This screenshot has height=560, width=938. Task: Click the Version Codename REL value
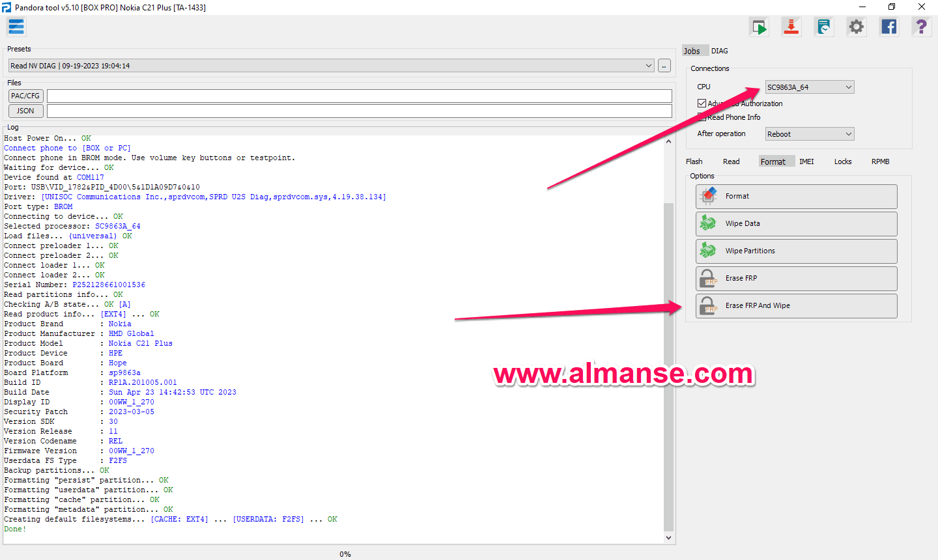(115, 441)
